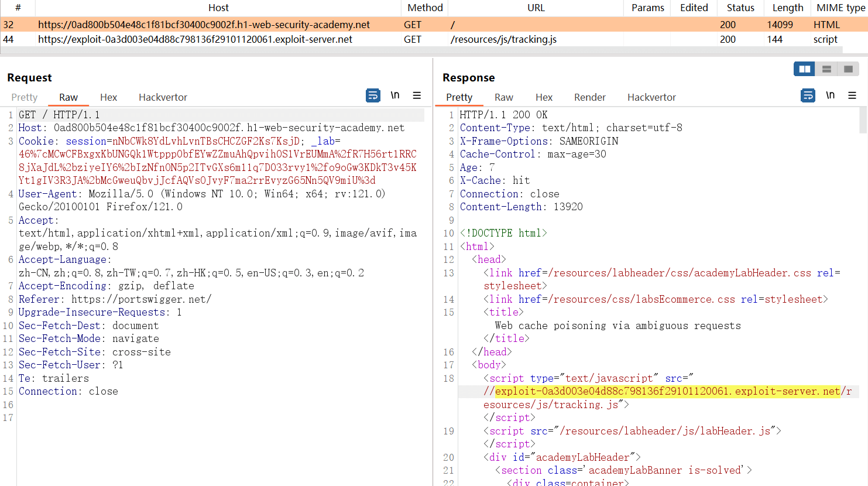The width and height of the screenshot is (868, 486).
Task: Click the Cache-Control response header
Action: [533, 154]
